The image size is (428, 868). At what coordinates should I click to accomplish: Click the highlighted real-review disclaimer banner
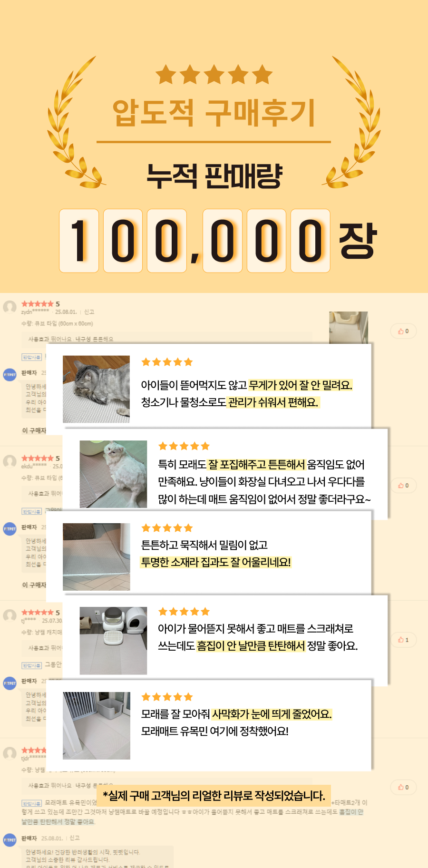pyautogui.click(x=214, y=795)
